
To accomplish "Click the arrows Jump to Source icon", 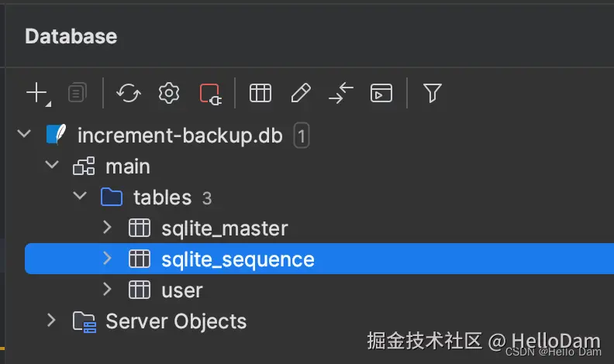I will click(x=340, y=94).
